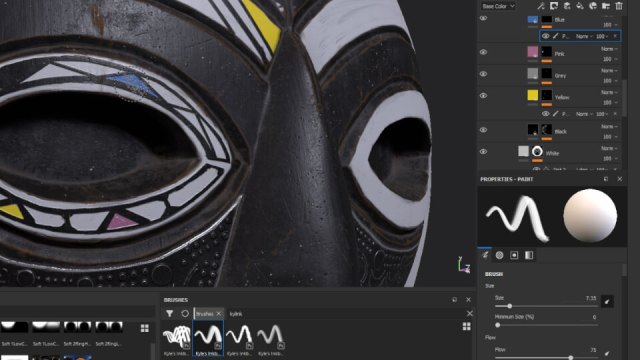
Task: Remove the Yellow layer's paint effect
Action: [x=615, y=114]
